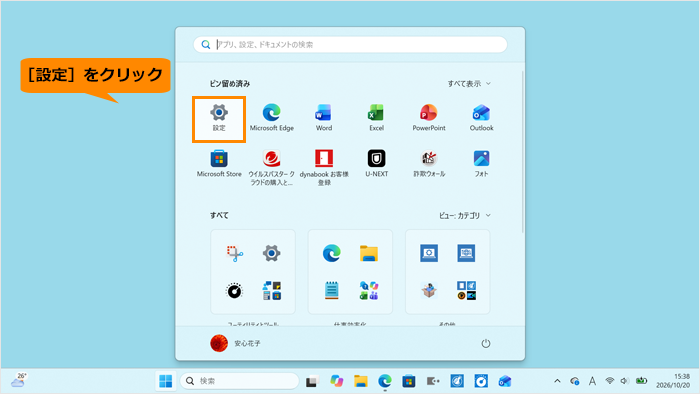Open ビュー: カテゴリ view dropdown
The image size is (700, 394).
465,216
